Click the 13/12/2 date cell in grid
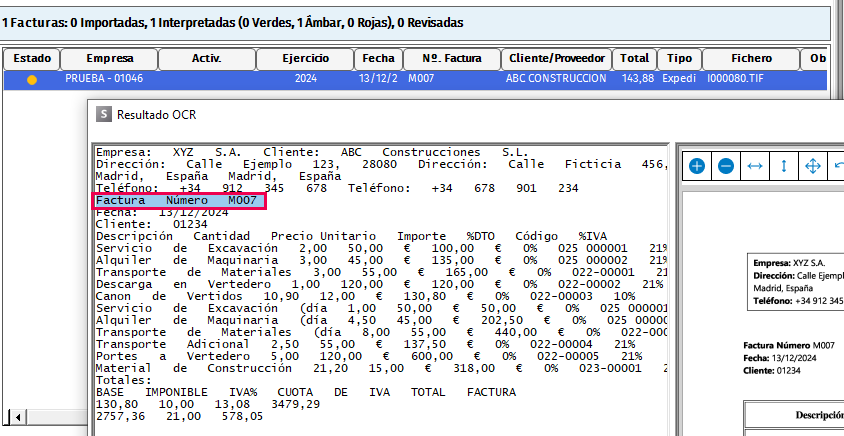Viewport: 844px width, 436px height. [378, 79]
